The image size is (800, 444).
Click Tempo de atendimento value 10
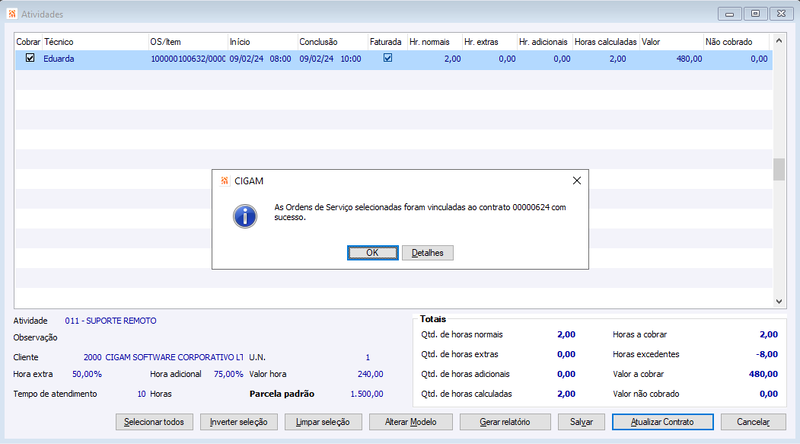[141, 394]
